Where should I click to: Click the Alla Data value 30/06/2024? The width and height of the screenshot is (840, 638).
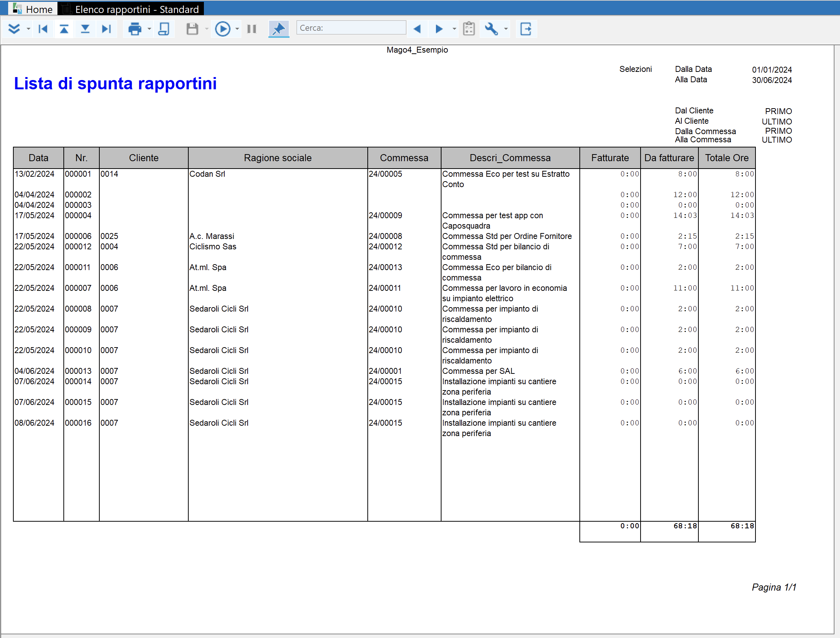click(x=772, y=80)
